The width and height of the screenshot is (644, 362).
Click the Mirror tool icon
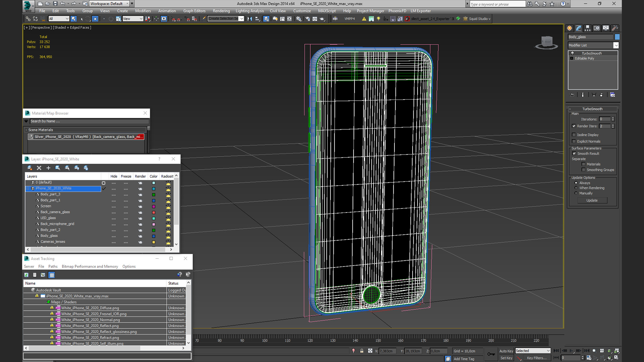tap(250, 19)
